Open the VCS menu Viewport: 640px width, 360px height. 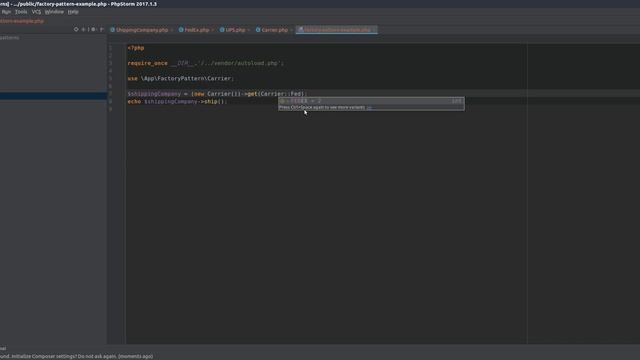click(36, 12)
